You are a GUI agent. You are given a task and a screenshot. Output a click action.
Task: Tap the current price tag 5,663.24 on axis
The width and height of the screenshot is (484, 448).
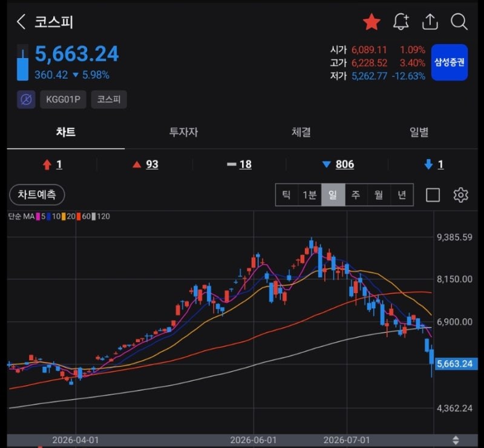[456, 364]
